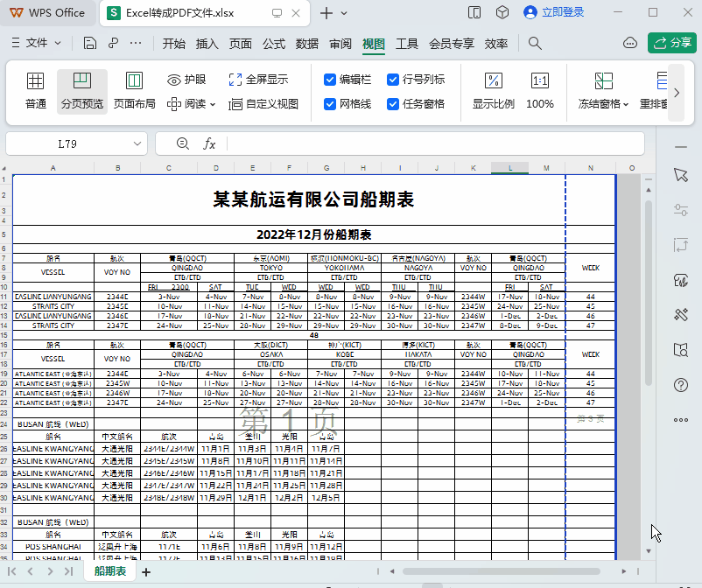702x588 pixels.
Task: Click the sidebar find-in-book icon
Action: (x=680, y=349)
